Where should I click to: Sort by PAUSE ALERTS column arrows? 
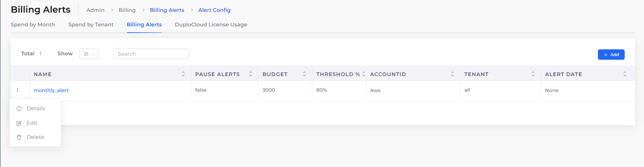pos(251,74)
